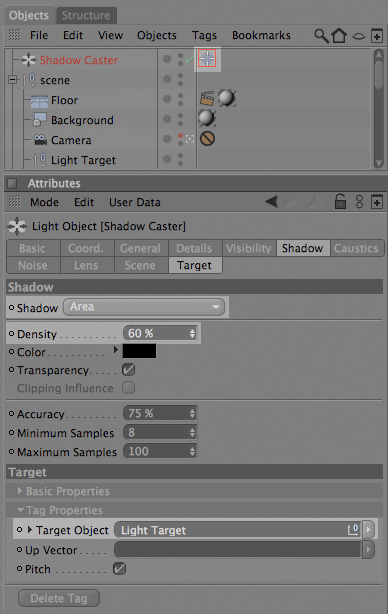
Task: Click the clapperboard tag on Floor
Action: (x=207, y=98)
